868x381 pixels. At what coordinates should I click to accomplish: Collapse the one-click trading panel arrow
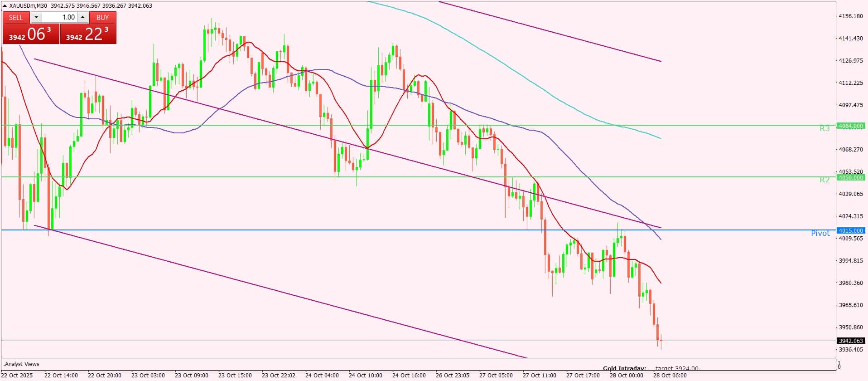pyautogui.click(x=5, y=6)
